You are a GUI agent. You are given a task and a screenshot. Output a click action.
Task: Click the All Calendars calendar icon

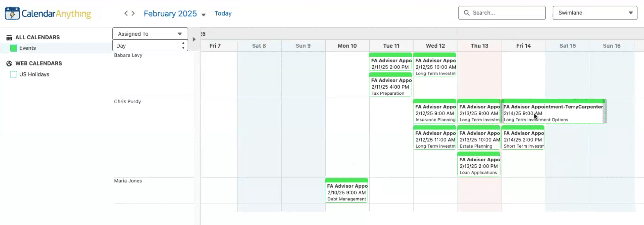point(9,37)
